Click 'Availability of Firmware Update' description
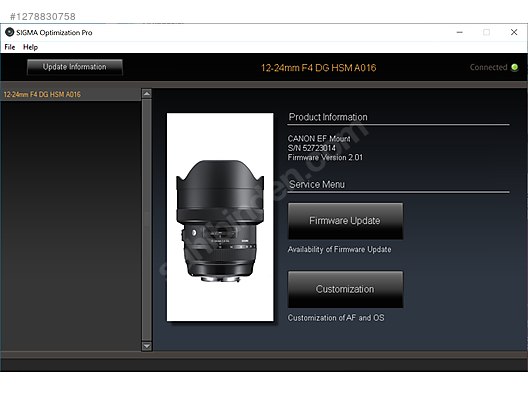The image size is (528, 396). tap(339, 250)
